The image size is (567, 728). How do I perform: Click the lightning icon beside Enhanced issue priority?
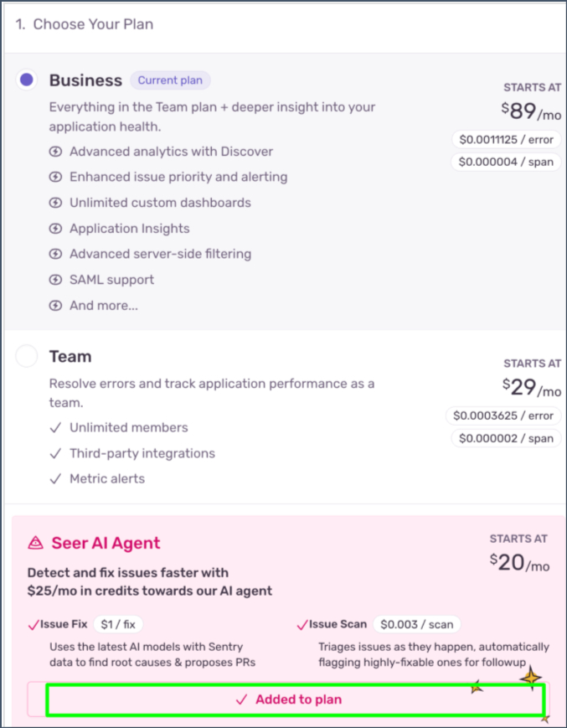tap(55, 177)
